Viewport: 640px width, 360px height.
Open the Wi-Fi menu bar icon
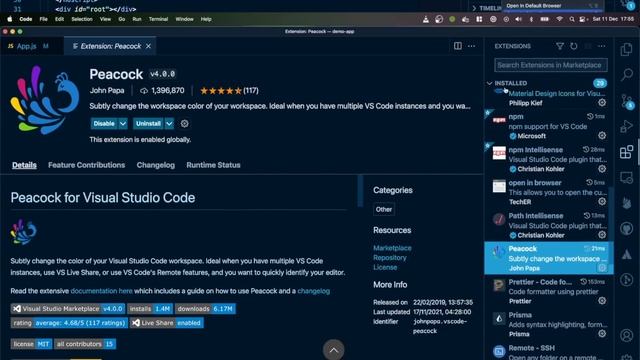pos(560,19)
